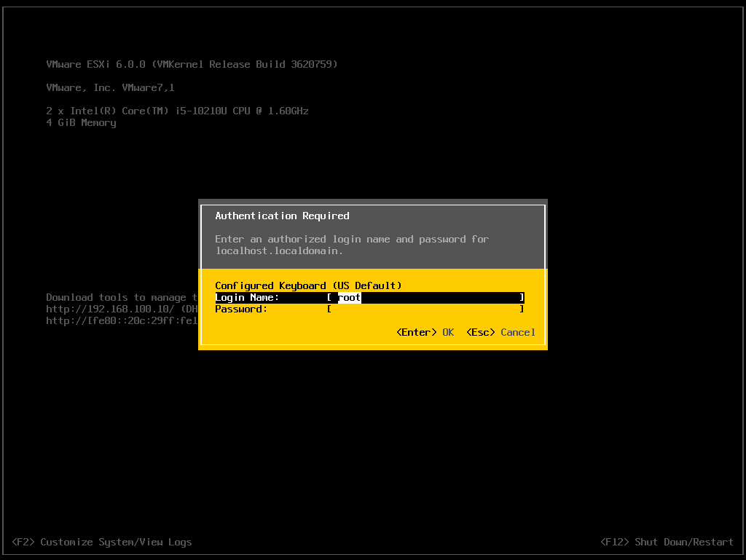746x560 pixels.
Task: Click the Password input field
Action: [425, 309]
